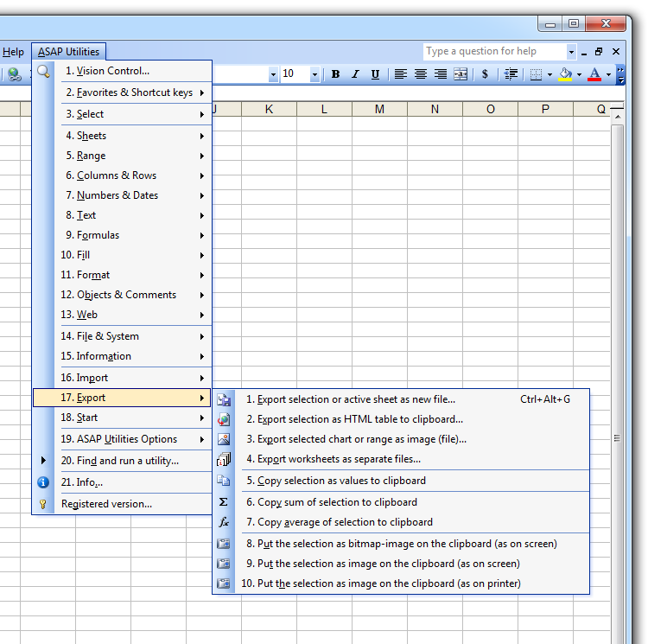Open the font size dropdown arrow
Image resolution: width=648 pixels, height=644 pixels.
click(314, 74)
